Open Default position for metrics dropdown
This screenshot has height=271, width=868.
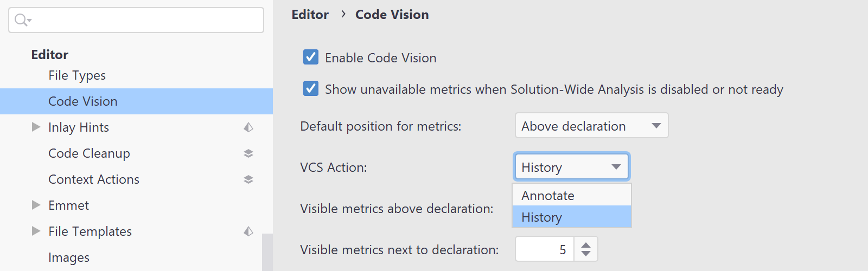tap(591, 126)
